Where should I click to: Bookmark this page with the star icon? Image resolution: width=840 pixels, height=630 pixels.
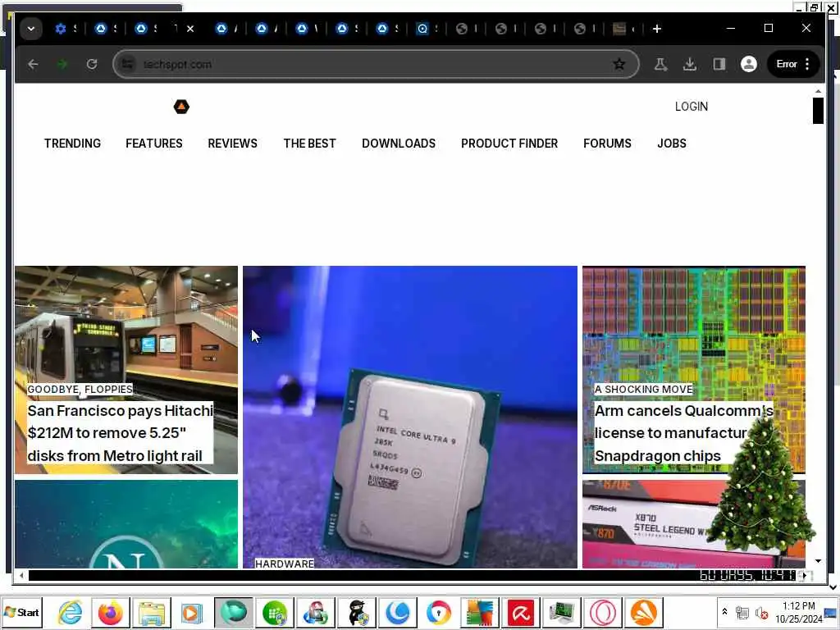click(619, 64)
